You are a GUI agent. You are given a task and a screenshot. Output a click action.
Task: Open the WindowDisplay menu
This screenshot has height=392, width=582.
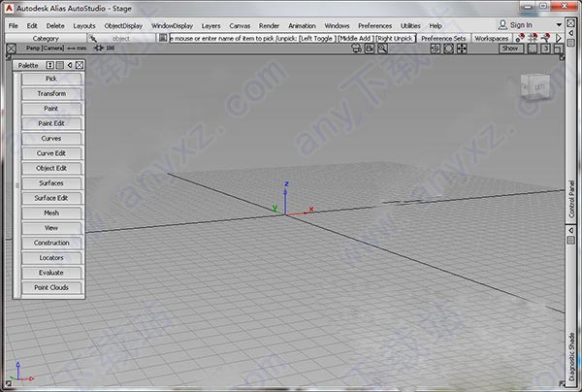click(172, 25)
